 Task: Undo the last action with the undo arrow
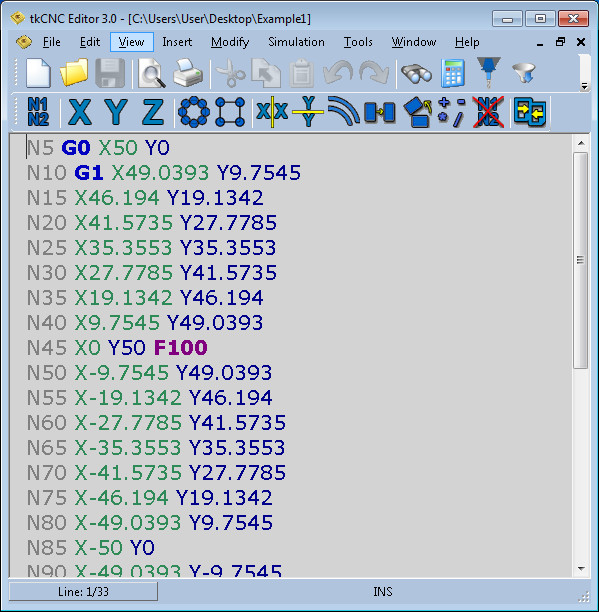[x=338, y=72]
